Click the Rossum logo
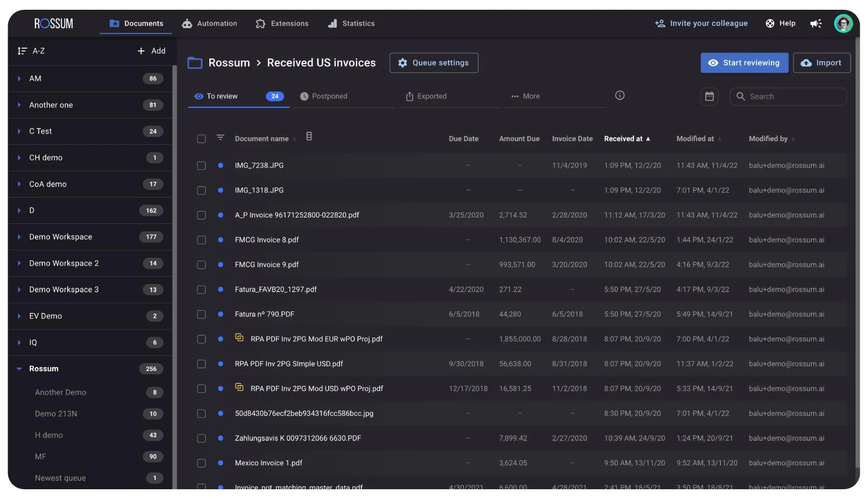 click(54, 23)
